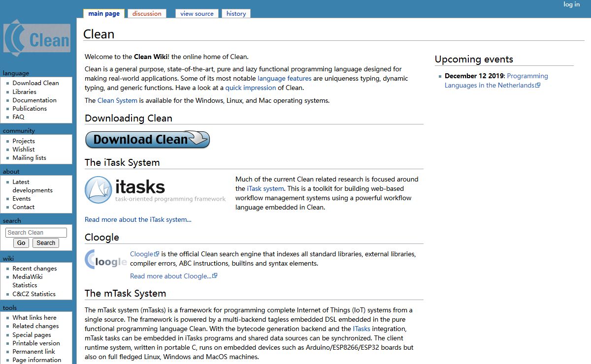Image resolution: width=591 pixels, height=364 pixels.
Task: Click the Clean logo in the sidebar
Action: [37, 38]
